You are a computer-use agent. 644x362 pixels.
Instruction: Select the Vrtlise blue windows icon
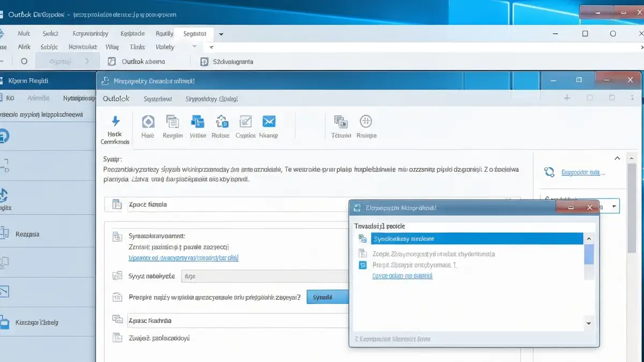click(197, 121)
